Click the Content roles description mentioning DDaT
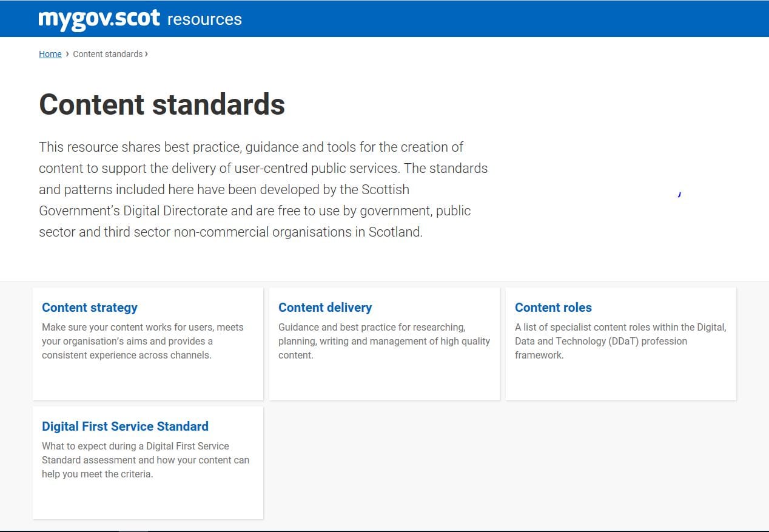The image size is (769, 532). pyautogui.click(x=620, y=341)
